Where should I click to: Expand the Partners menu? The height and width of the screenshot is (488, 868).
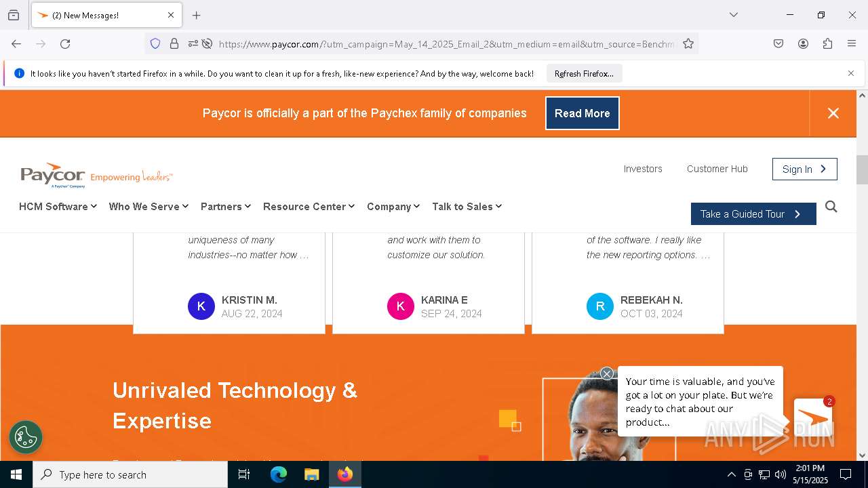pos(226,207)
